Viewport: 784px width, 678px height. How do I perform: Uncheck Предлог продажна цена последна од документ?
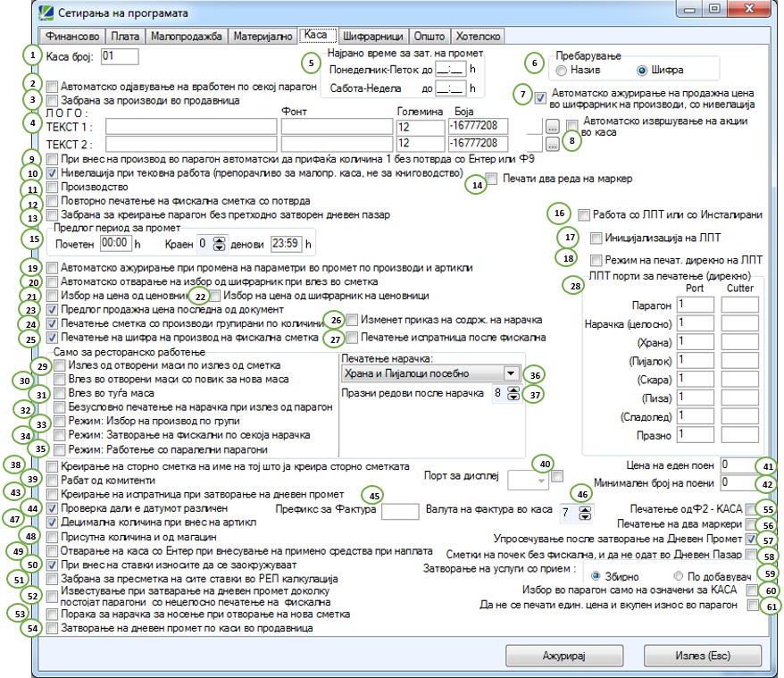(x=52, y=310)
